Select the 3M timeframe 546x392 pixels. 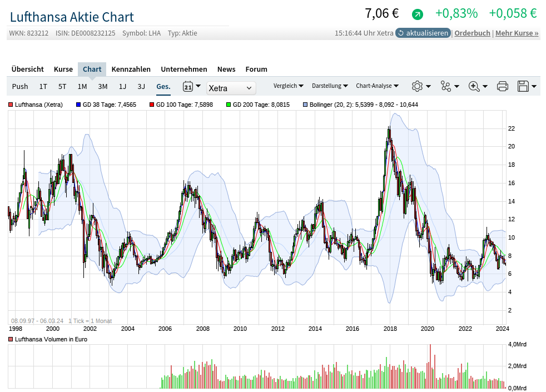(x=103, y=86)
